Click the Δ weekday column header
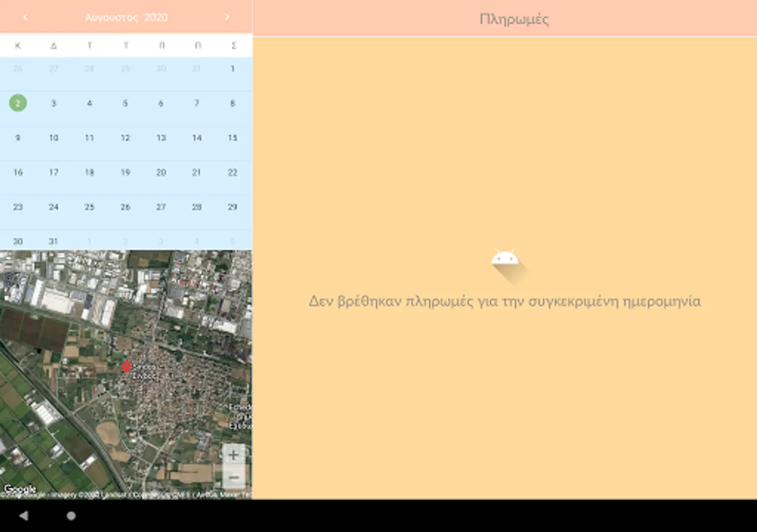Viewport: 757px width, 532px height. click(54, 46)
